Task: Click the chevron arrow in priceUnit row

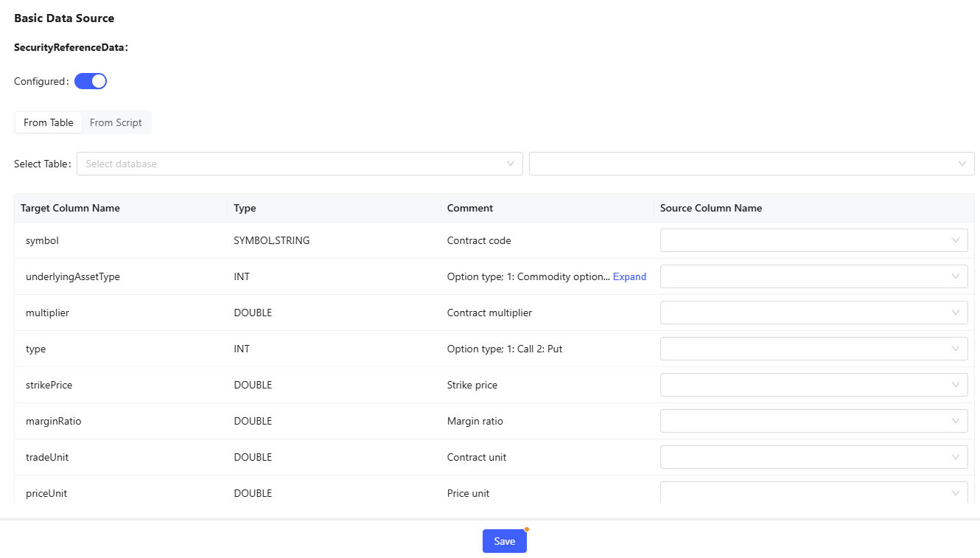Action: click(x=956, y=492)
